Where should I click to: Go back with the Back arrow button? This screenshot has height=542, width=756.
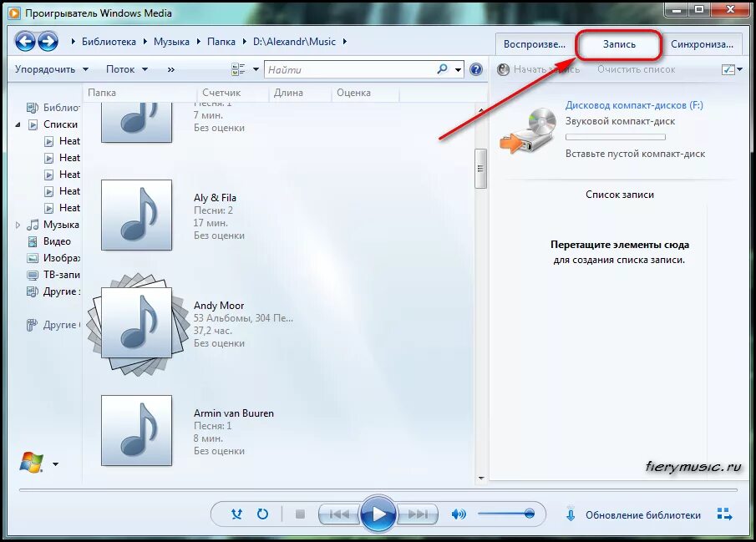click(x=25, y=42)
